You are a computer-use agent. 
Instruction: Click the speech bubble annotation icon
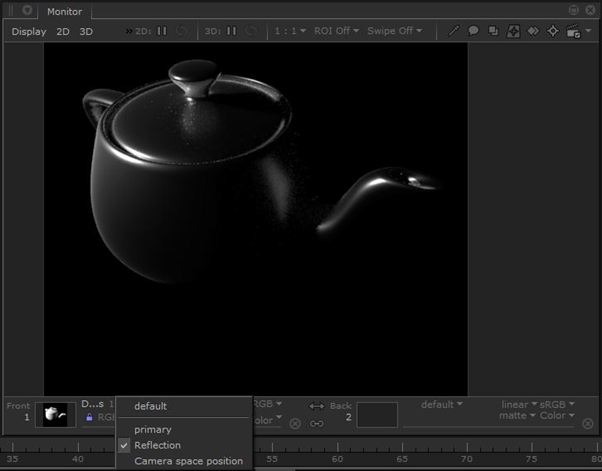point(474,31)
